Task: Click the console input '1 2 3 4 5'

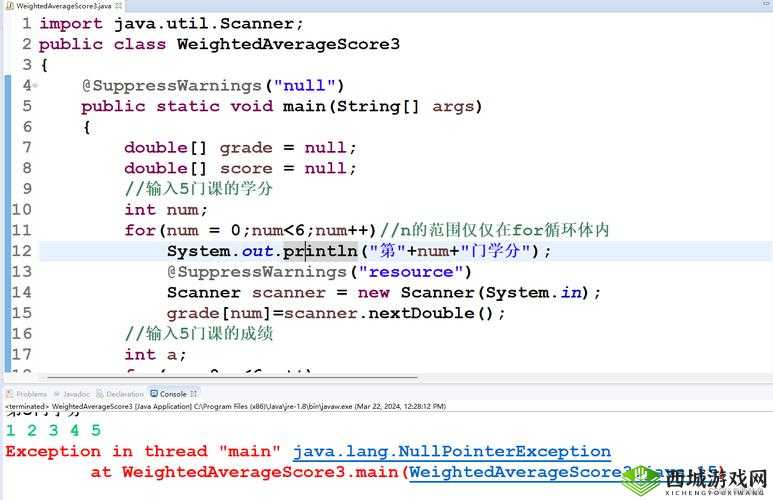Action: click(x=53, y=430)
